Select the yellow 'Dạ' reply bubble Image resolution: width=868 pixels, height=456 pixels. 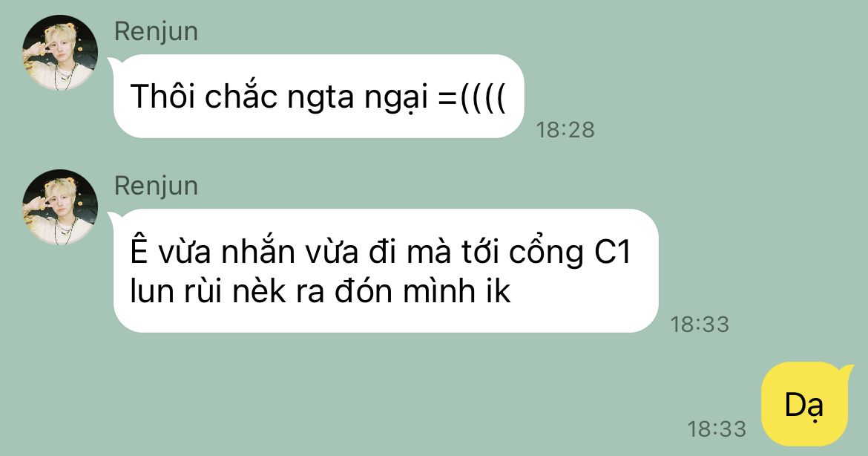[x=806, y=404]
